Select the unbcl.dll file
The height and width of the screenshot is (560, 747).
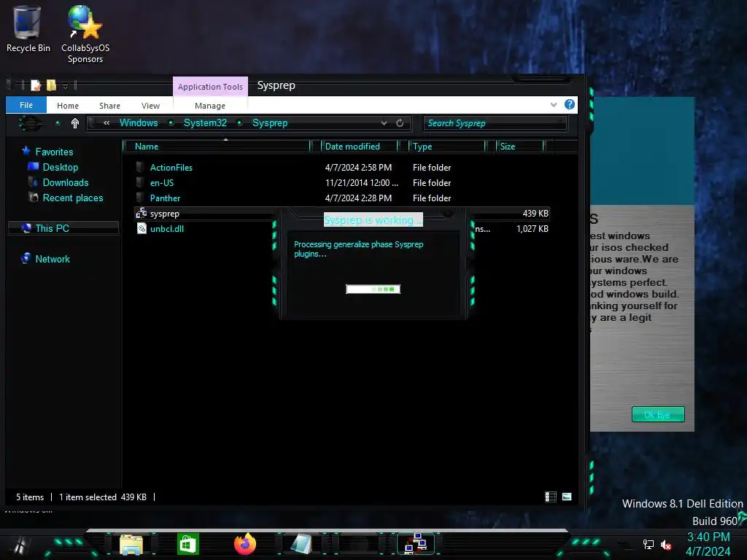pyautogui.click(x=167, y=228)
